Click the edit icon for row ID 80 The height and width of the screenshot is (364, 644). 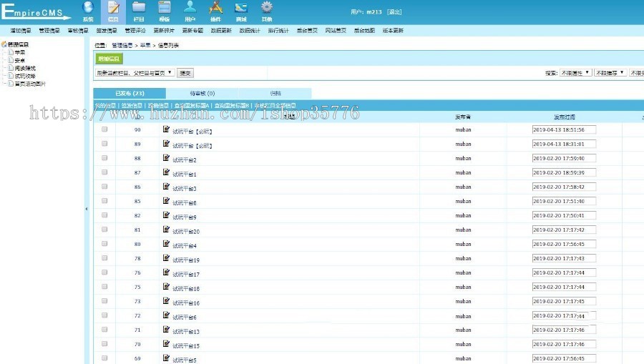point(166,244)
